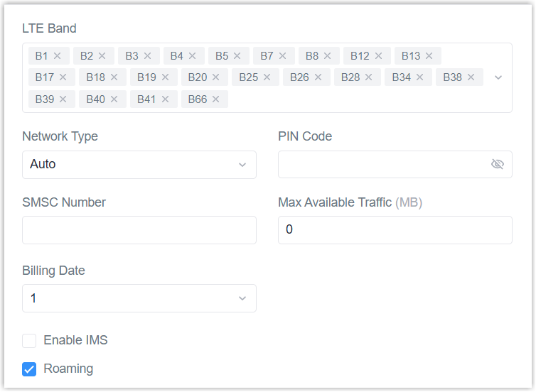Open the Network Type dropdown

pyautogui.click(x=139, y=165)
